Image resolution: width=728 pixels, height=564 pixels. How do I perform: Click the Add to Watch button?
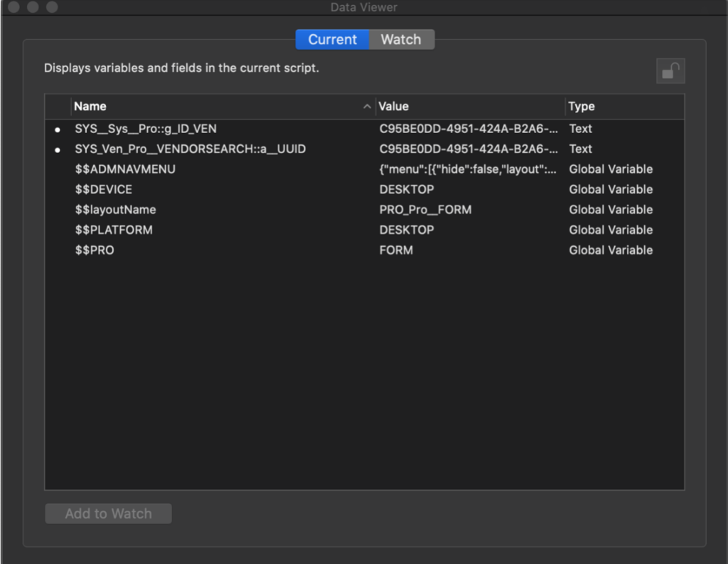108,513
